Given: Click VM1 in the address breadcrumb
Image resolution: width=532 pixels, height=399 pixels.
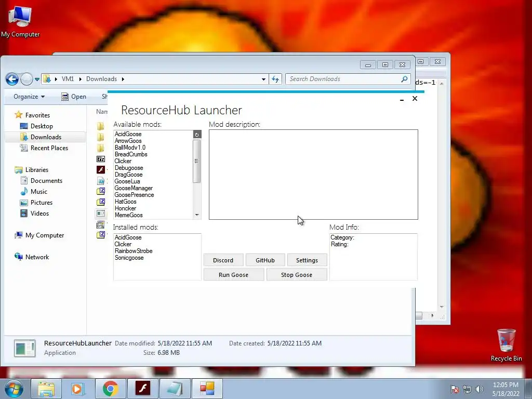Looking at the screenshot, I should pos(68,79).
